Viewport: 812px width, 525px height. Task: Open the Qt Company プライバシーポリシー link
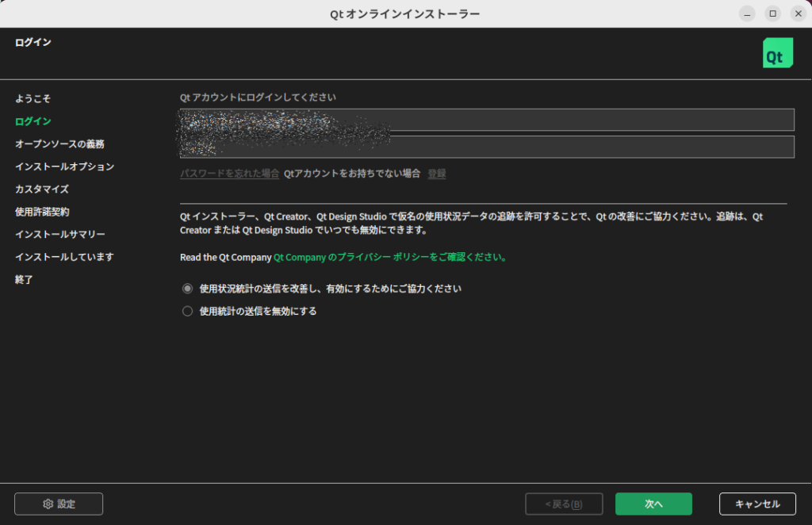click(x=389, y=257)
